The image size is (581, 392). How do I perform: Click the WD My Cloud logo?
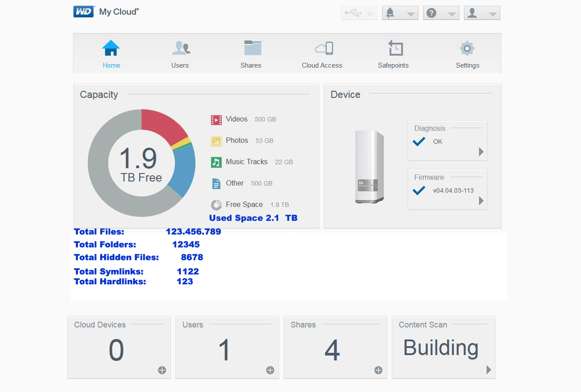click(106, 12)
